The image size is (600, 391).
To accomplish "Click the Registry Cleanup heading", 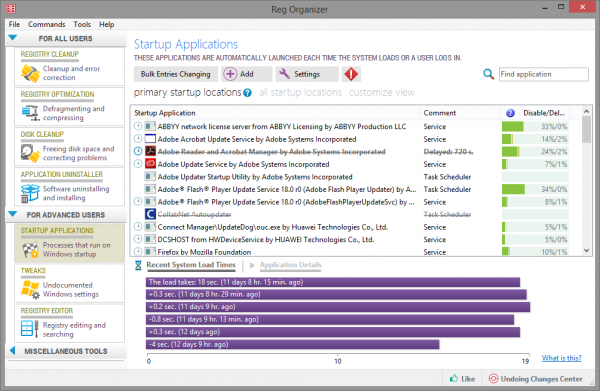I will point(49,54).
